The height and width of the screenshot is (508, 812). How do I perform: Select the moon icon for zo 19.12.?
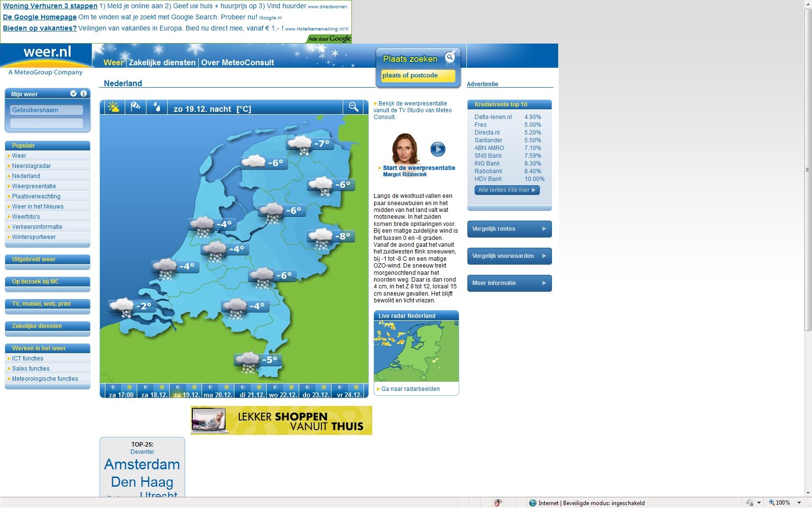point(178,388)
